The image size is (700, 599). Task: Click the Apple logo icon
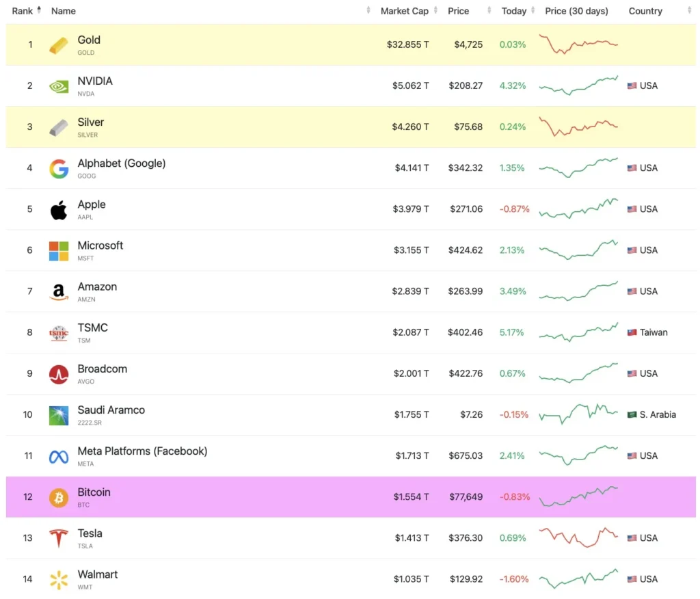tap(59, 210)
